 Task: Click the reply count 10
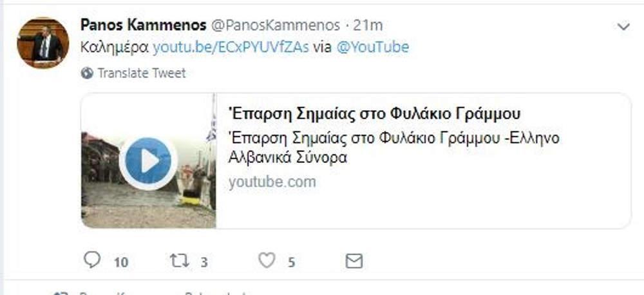pyautogui.click(x=121, y=262)
